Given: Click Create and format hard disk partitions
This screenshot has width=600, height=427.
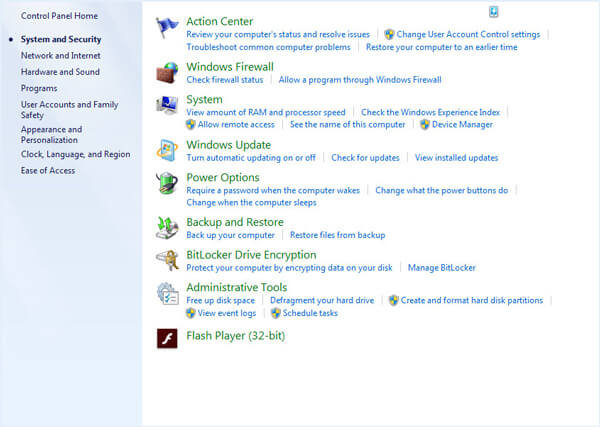Looking at the screenshot, I should click(x=472, y=301).
